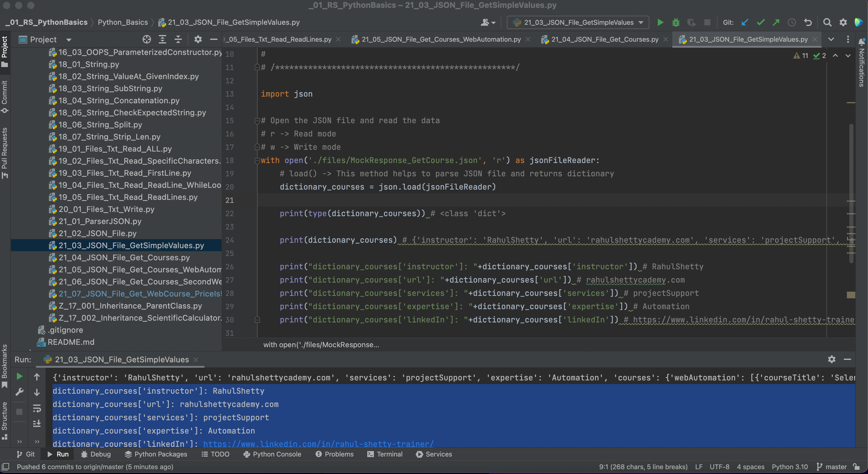This screenshot has width=868, height=474.
Task: Rollback changes with the undo arrow icon
Action: (808, 23)
